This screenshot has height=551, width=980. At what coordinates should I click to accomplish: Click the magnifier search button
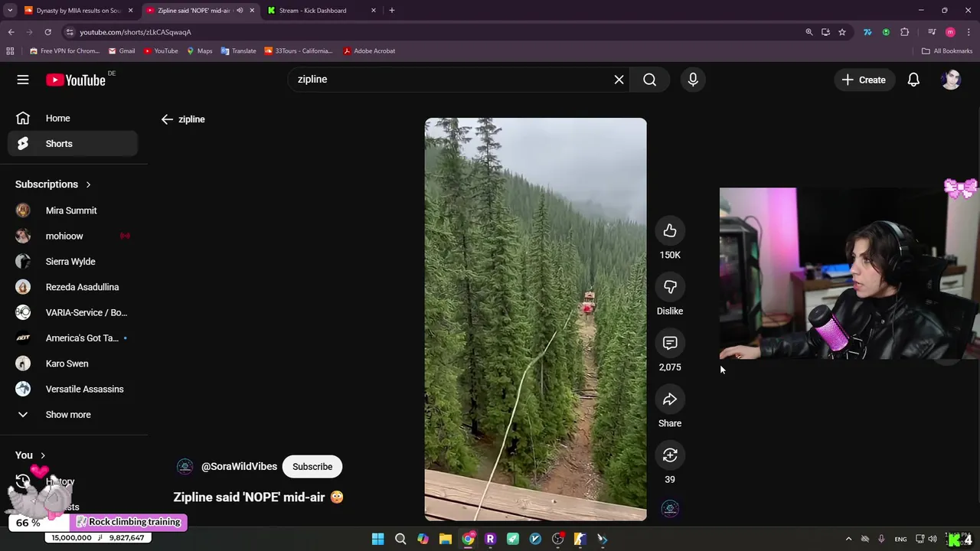(649, 80)
